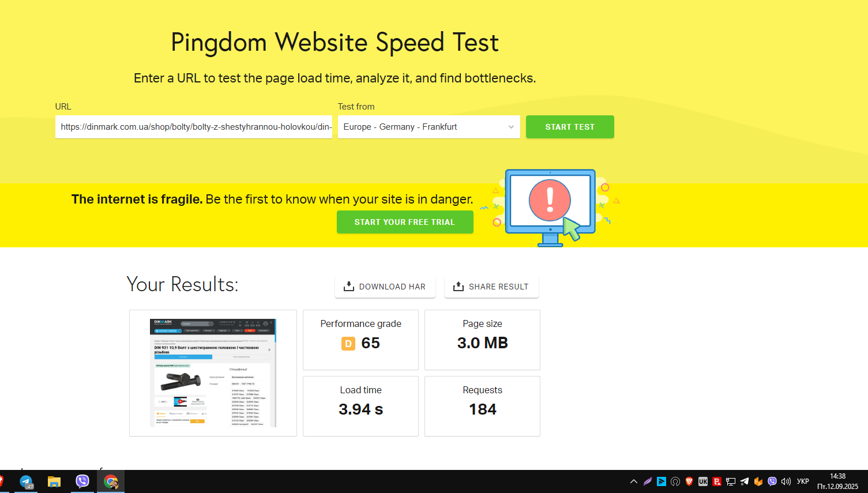Switch to Chrome in the taskbar
This screenshot has width=868, height=493.
(x=111, y=481)
